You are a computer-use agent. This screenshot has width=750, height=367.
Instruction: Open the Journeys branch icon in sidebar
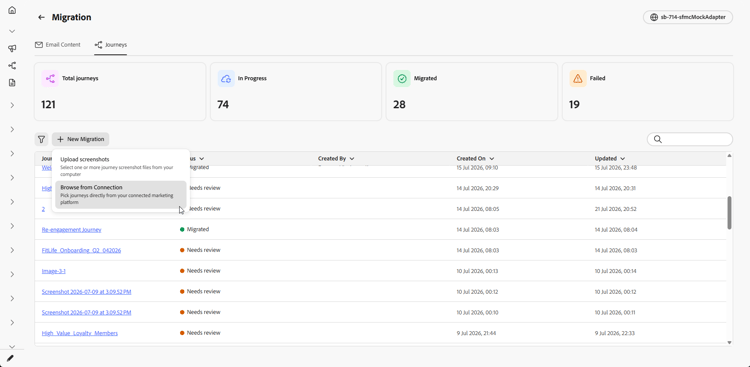click(12, 66)
